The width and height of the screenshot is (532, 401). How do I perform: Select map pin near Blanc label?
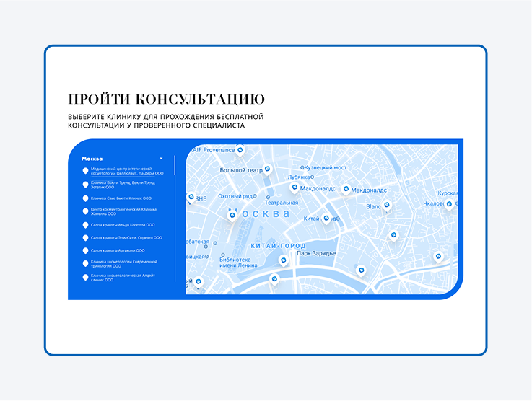(x=386, y=205)
